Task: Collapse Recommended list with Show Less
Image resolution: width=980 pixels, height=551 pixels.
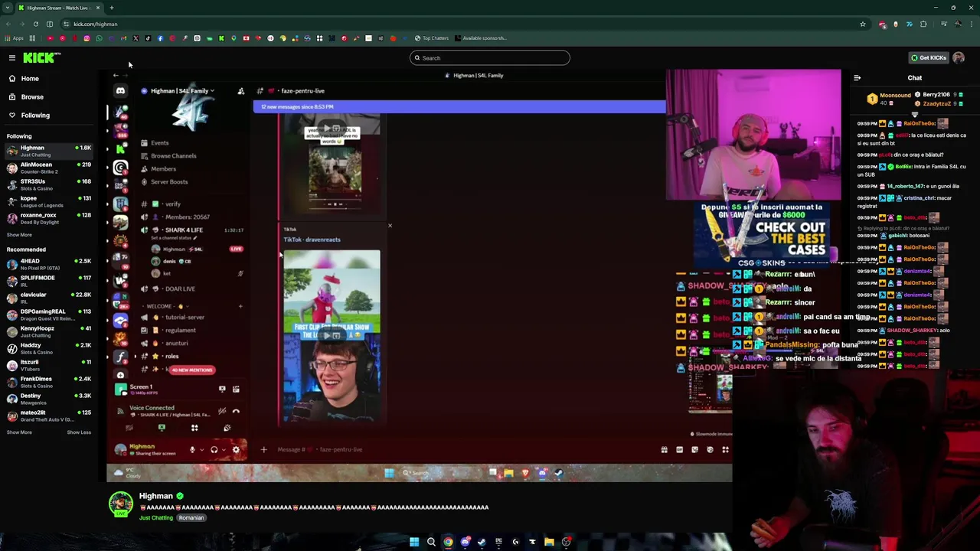Action: 79,432
